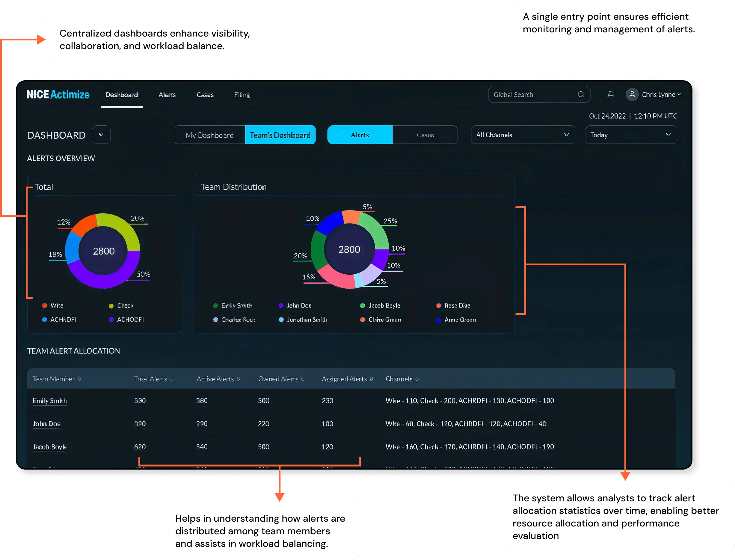Expand the Today date range dropdown
735x560 pixels.
[631, 135]
